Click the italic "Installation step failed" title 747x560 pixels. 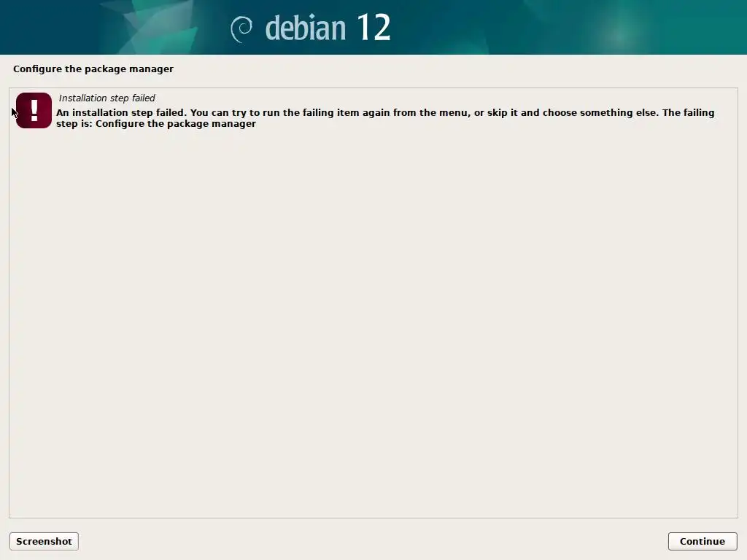pos(107,98)
